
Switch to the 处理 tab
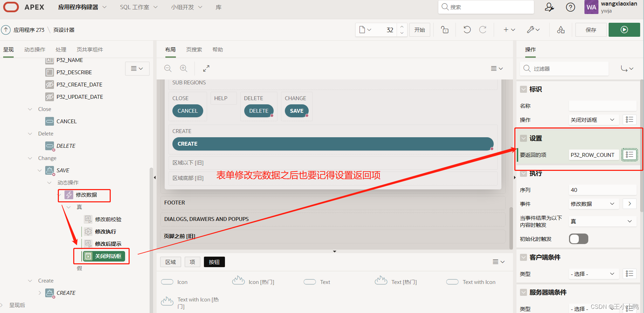61,50
